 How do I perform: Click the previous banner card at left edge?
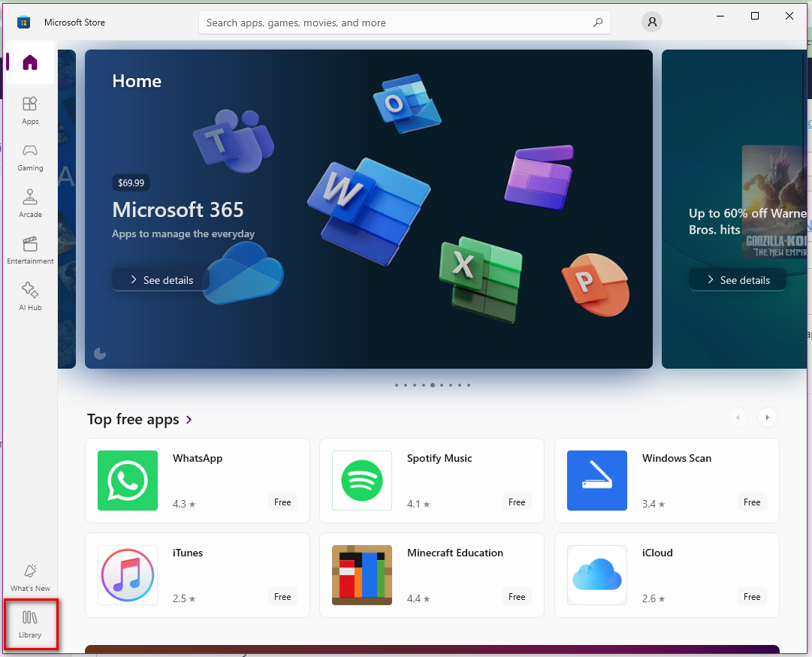click(67, 209)
